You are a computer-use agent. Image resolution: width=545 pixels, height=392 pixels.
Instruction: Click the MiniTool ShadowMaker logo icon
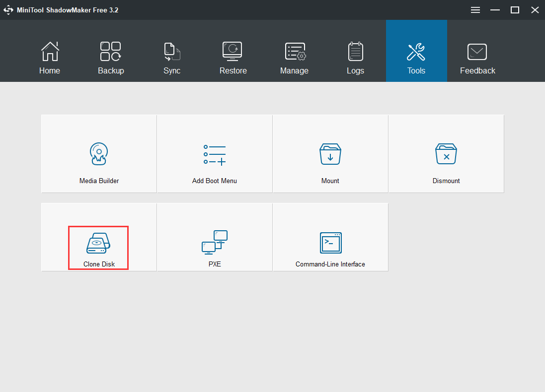8,10
